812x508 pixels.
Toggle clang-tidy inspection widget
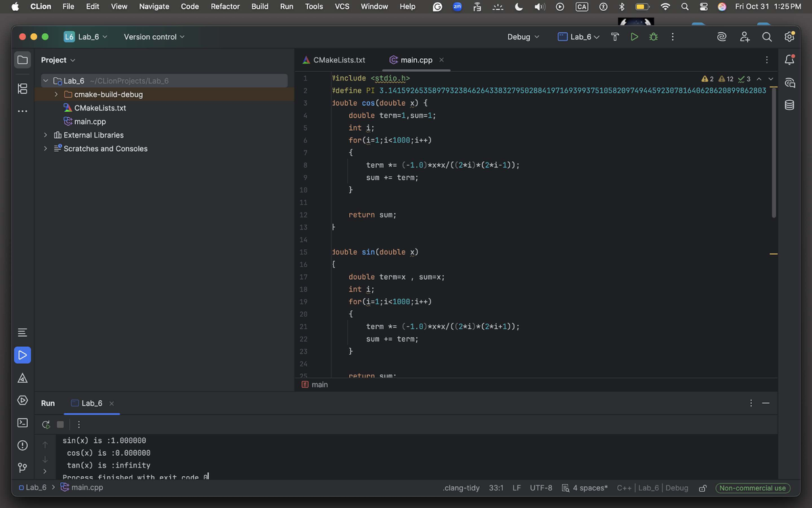[x=460, y=488]
